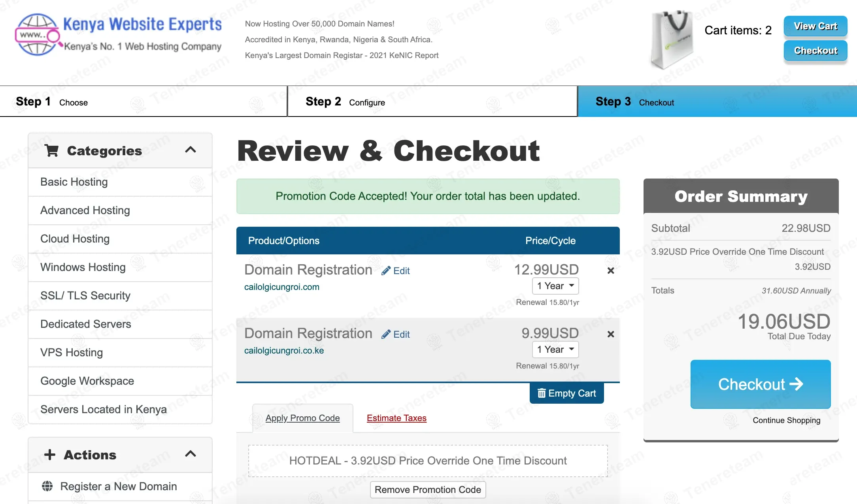Click the Promotion Code Accepted message banner
This screenshot has height=504, width=857.
tap(428, 196)
